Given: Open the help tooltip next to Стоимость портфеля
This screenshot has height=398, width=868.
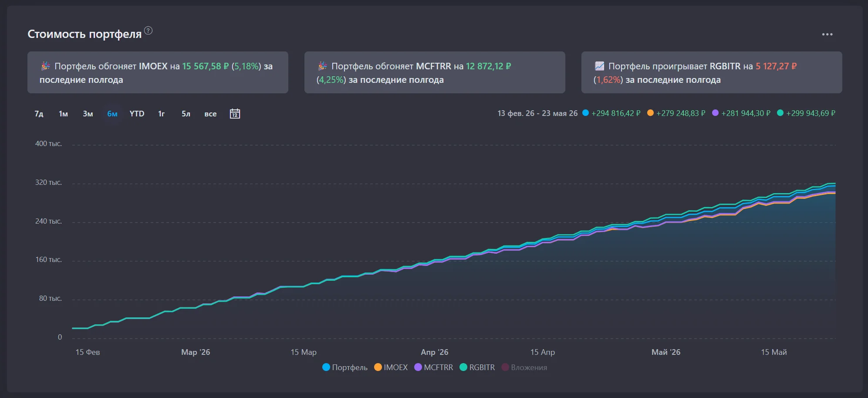Looking at the screenshot, I should 149,31.
